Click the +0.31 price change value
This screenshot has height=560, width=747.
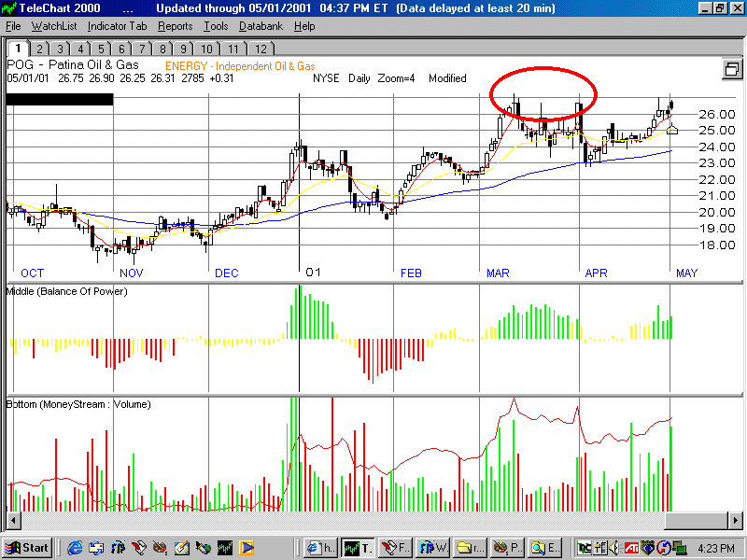(x=222, y=78)
